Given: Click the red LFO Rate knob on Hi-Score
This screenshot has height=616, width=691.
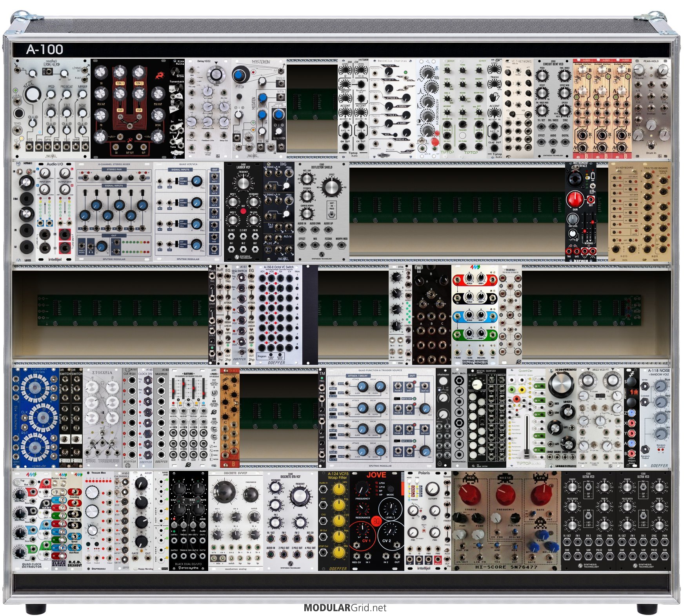Looking at the screenshot, I should click(542, 495).
